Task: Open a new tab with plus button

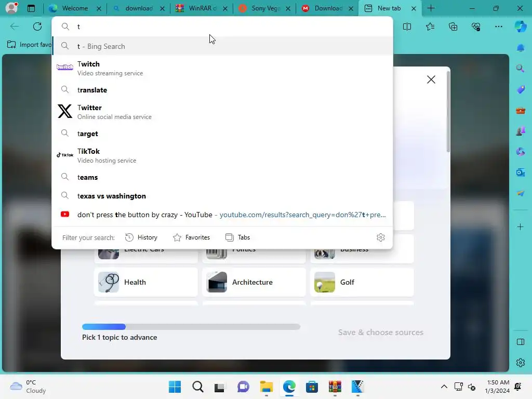Action: [431, 8]
